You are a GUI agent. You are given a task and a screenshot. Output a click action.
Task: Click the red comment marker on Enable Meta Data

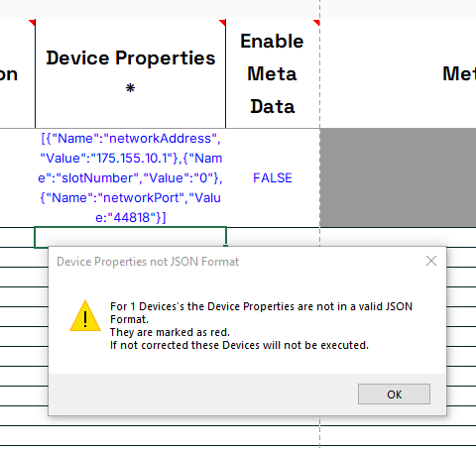click(316, 23)
